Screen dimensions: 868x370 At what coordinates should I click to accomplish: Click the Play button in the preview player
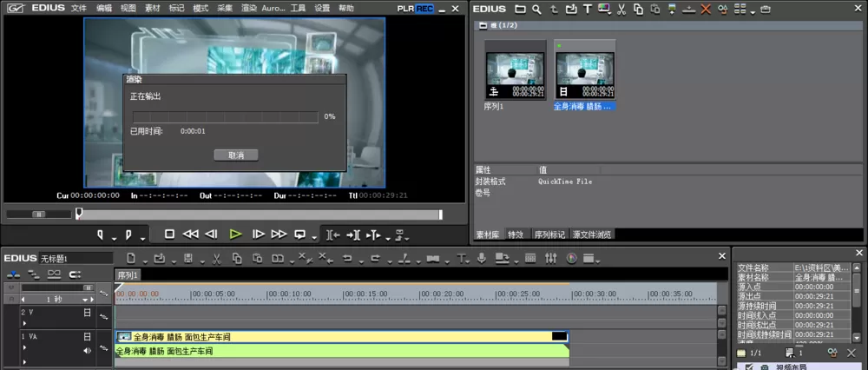(x=236, y=235)
